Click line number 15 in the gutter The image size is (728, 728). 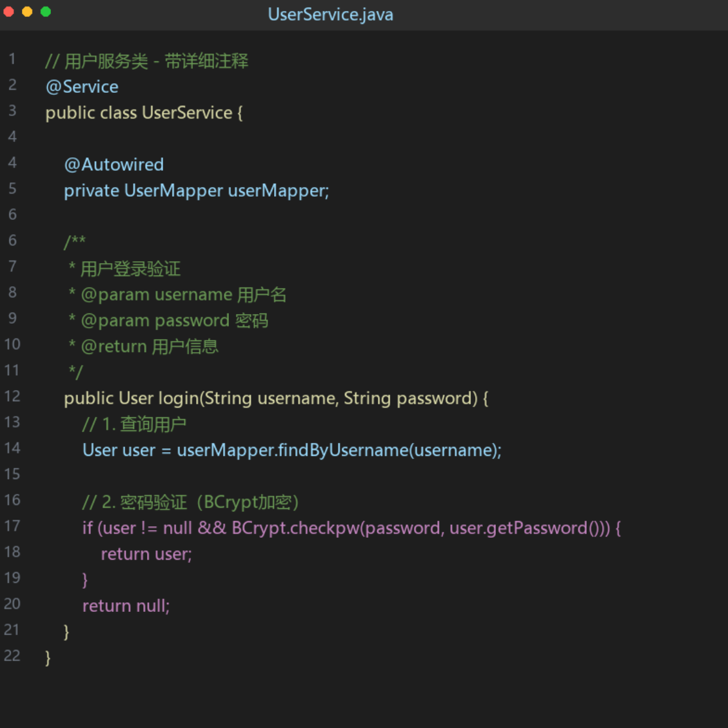(12, 474)
